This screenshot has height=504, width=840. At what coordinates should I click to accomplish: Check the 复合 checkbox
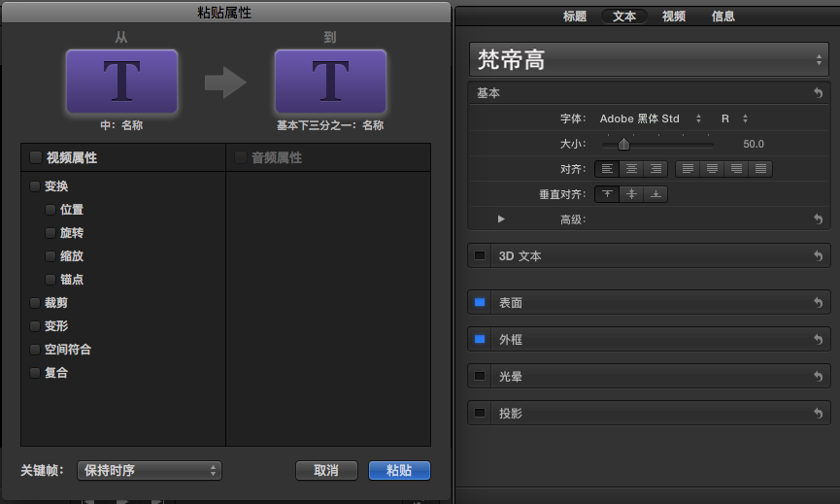(x=35, y=373)
